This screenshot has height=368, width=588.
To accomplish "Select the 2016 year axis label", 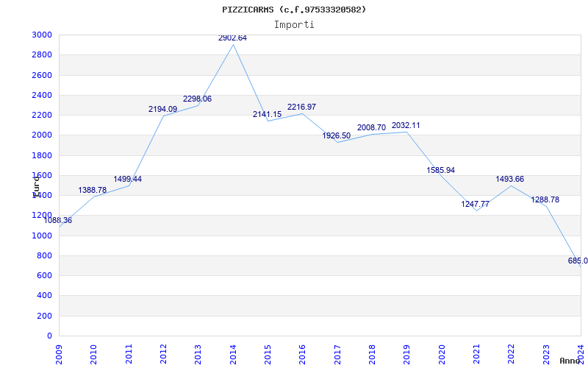I will coord(302,354).
